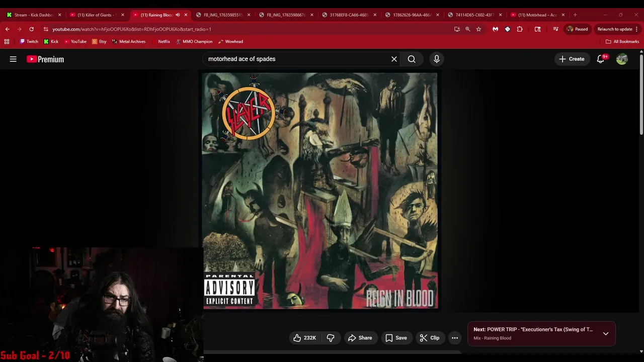
Task: Close the Killer of Giants tab
Action: (x=122, y=15)
